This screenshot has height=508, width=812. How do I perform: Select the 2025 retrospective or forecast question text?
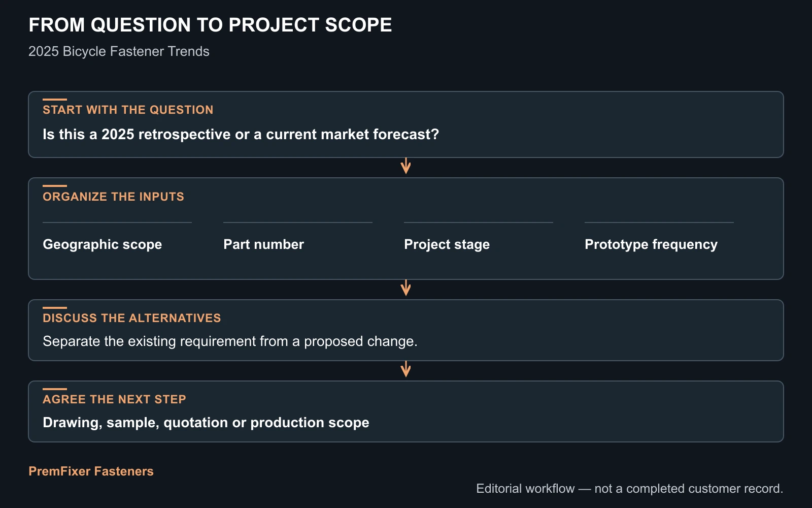point(241,134)
